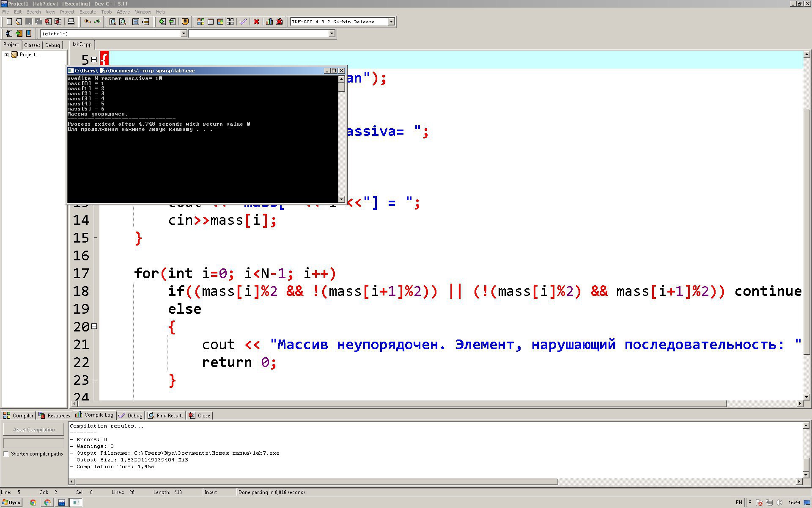Screen dimensions: 812x508
Task: Click the Find magnifier icon
Action: [x=112, y=22]
